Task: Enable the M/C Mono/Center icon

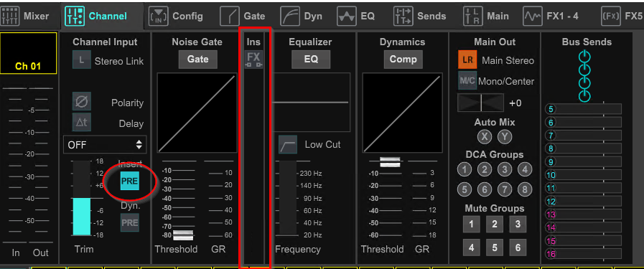Action: [x=467, y=80]
